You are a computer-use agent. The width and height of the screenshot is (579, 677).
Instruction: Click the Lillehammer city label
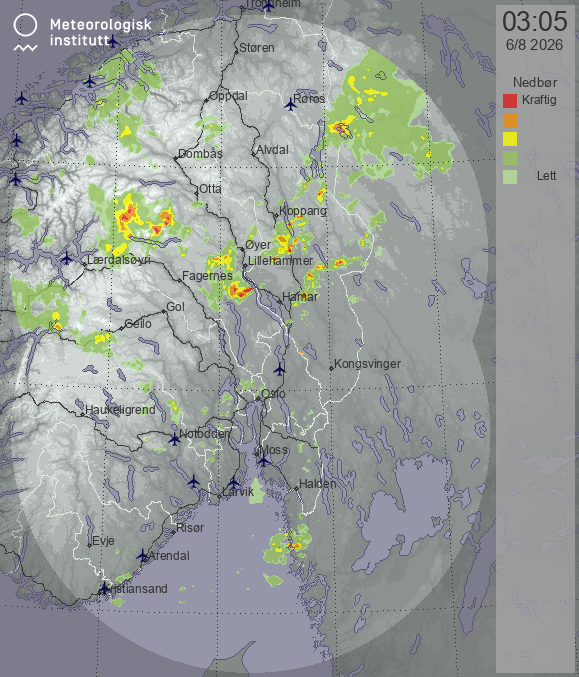coord(280,261)
